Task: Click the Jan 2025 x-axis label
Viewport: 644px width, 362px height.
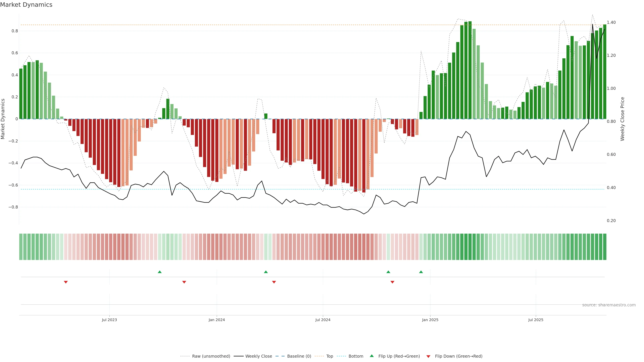Action: 430,320
